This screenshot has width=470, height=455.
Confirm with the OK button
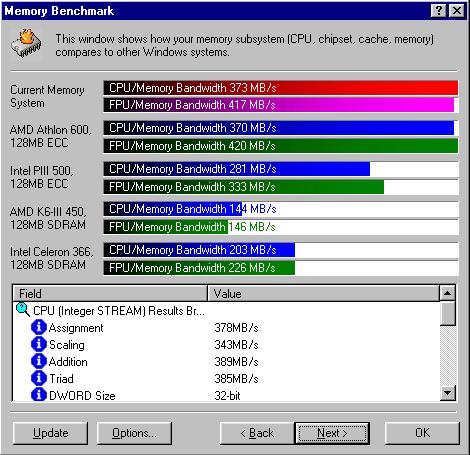pos(422,433)
